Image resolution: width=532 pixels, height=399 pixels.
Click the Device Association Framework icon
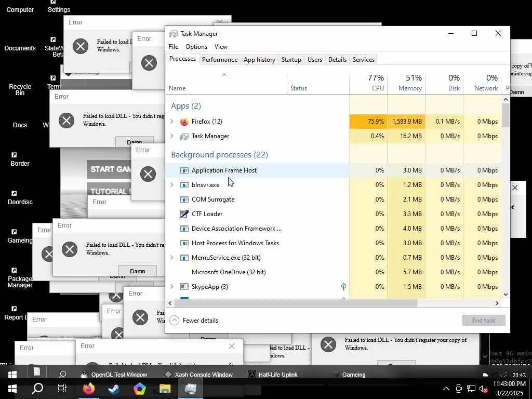pyautogui.click(x=184, y=229)
